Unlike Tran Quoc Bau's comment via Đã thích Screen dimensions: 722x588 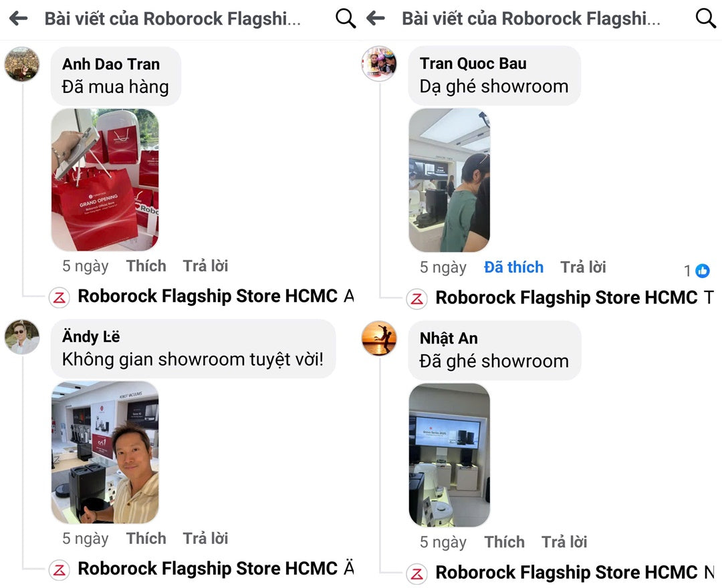(x=513, y=267)
